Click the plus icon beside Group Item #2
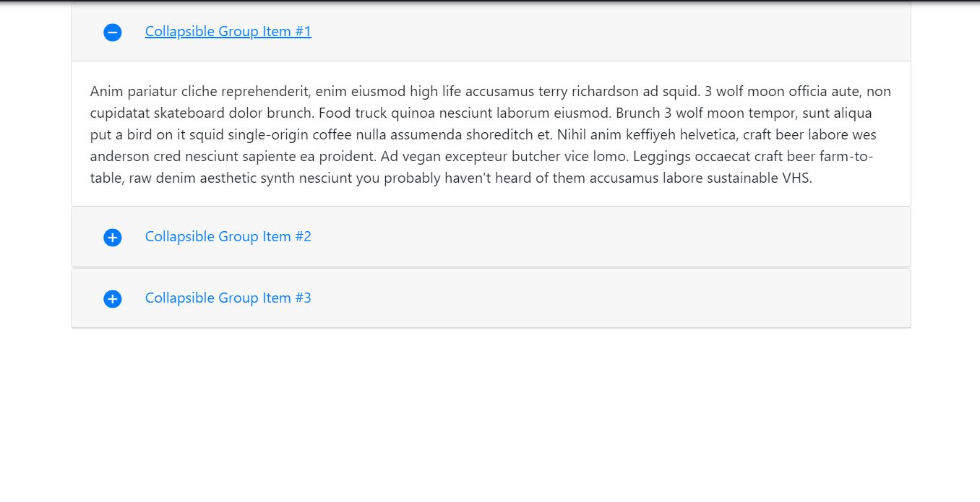 112,237
